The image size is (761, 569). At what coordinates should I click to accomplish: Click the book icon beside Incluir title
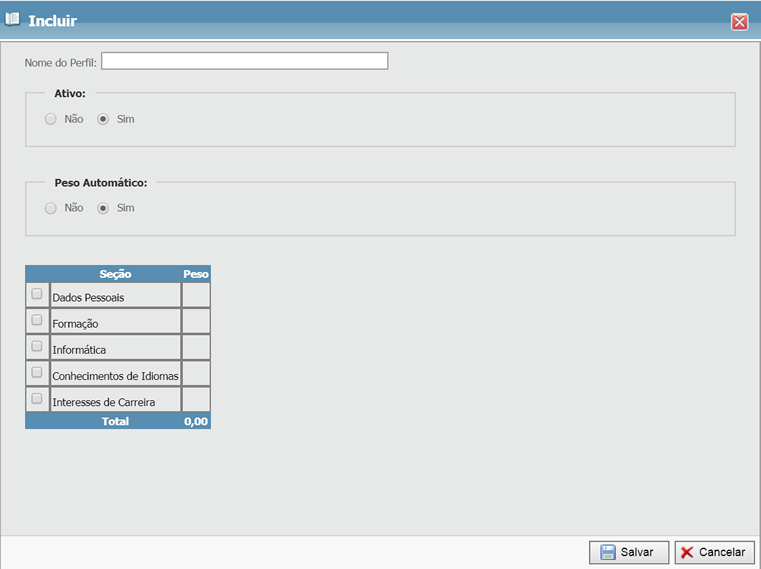pos(13,19)
